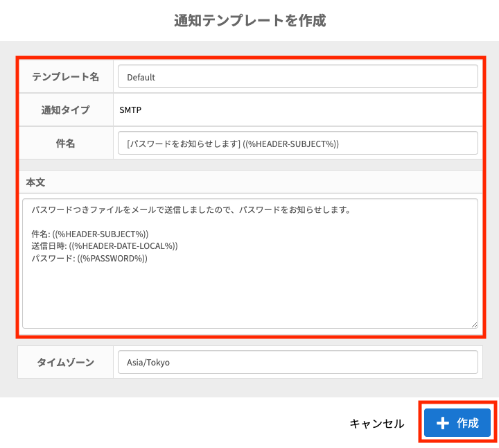Place cursor on 件名: ((%HEADER-SUBJECT%)) body line

point(90,234)
